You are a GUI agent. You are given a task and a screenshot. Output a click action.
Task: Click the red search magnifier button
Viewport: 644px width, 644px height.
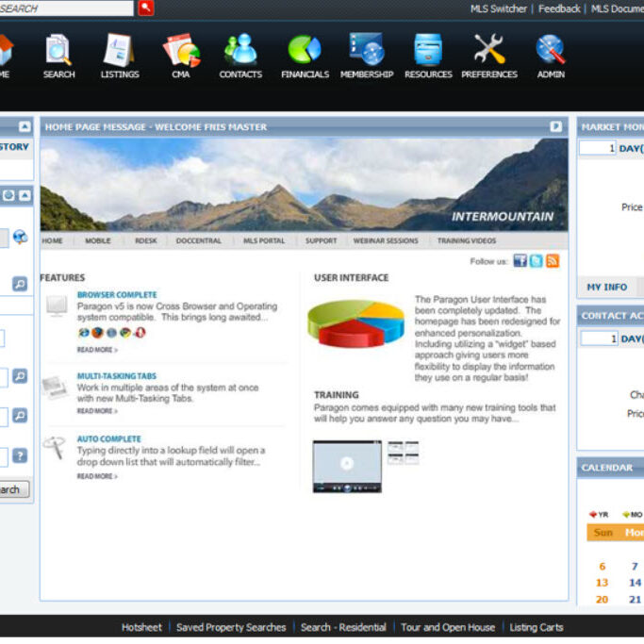click(146, 8)
